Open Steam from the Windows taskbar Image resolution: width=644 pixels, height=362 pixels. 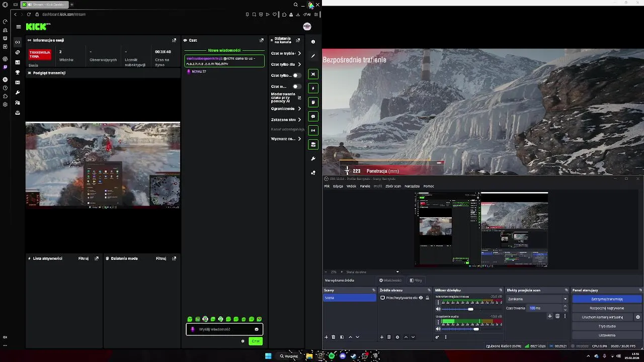[x=353, y=356]
